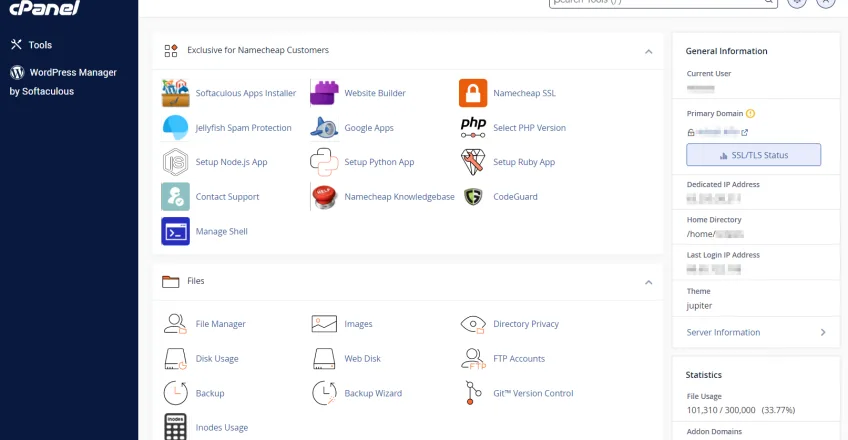This screenshot has width=848, height=440.
Task: Click the Files section folder icon
Action: [x=170, y=282]
